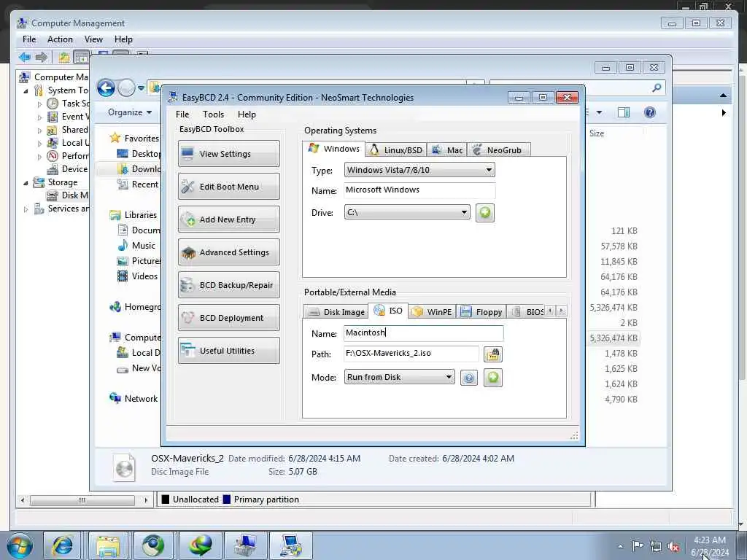Switch to the Floppy tab

481,312
